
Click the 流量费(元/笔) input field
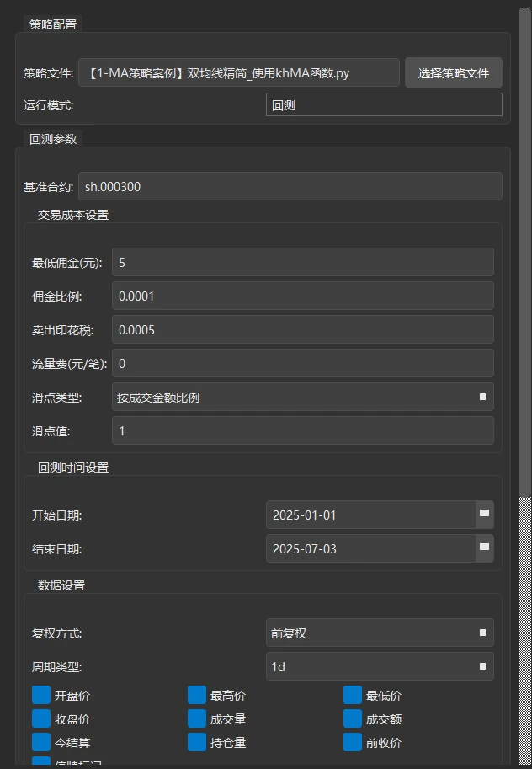302,363
